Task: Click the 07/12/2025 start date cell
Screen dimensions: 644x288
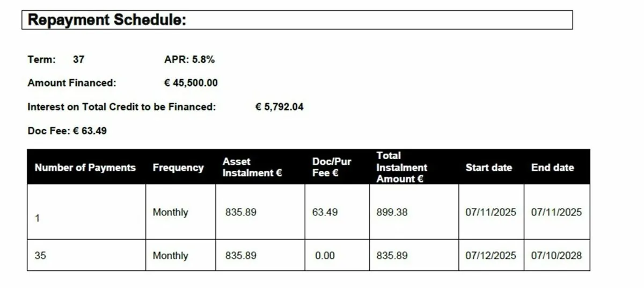Action: [491, 256]
